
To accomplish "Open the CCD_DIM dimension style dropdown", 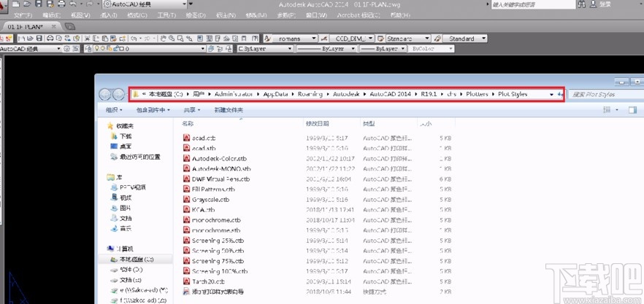I will tap(371, 39).
